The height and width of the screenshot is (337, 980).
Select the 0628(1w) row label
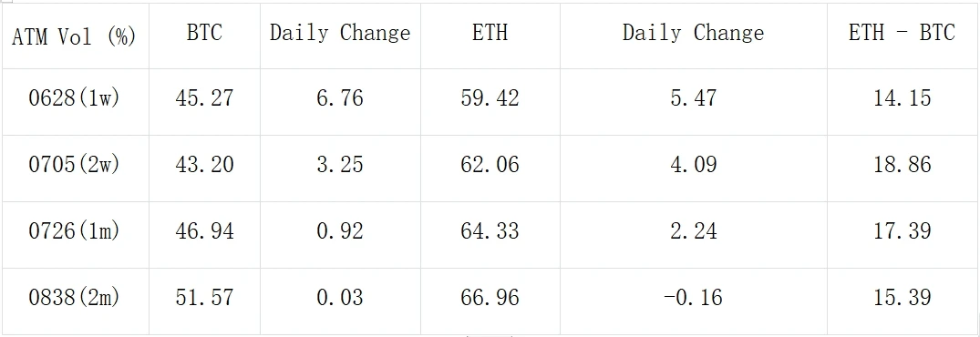pyautogui.click(x=74, y=98)
